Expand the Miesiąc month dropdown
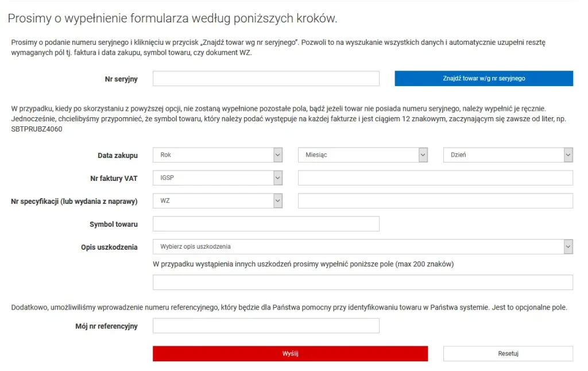 pos(357,155)
